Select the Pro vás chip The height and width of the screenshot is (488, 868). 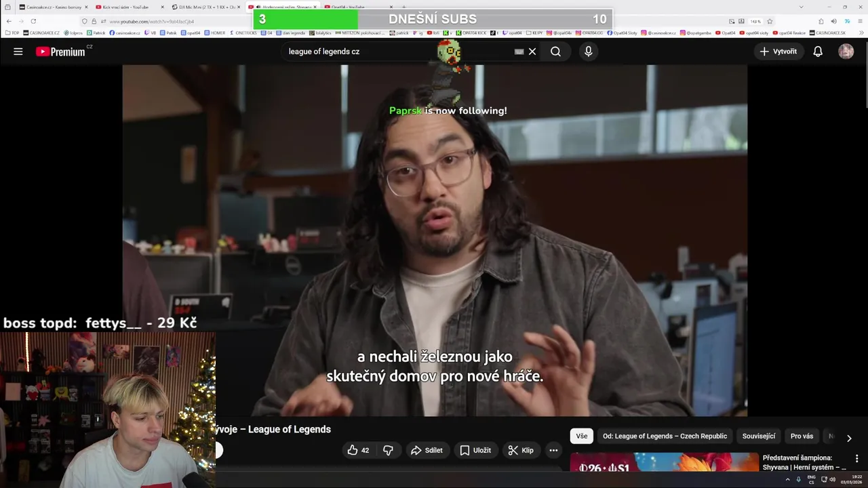802,436
